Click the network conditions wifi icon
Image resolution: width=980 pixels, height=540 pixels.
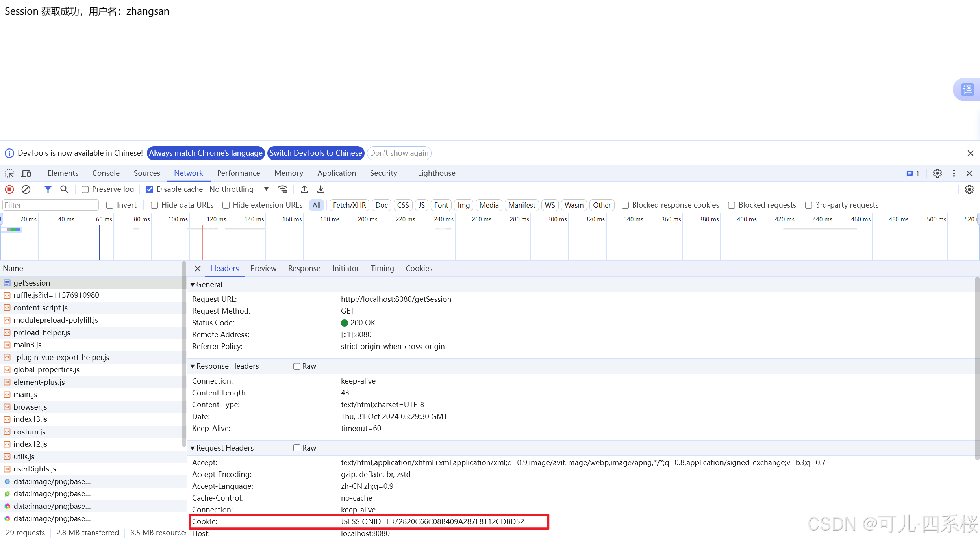(x=282, y=189)
